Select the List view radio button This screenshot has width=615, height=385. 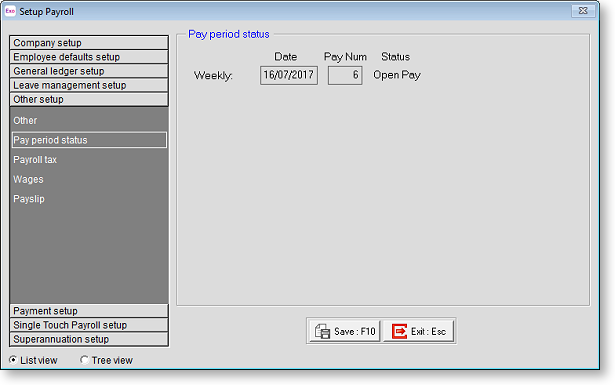13,360
